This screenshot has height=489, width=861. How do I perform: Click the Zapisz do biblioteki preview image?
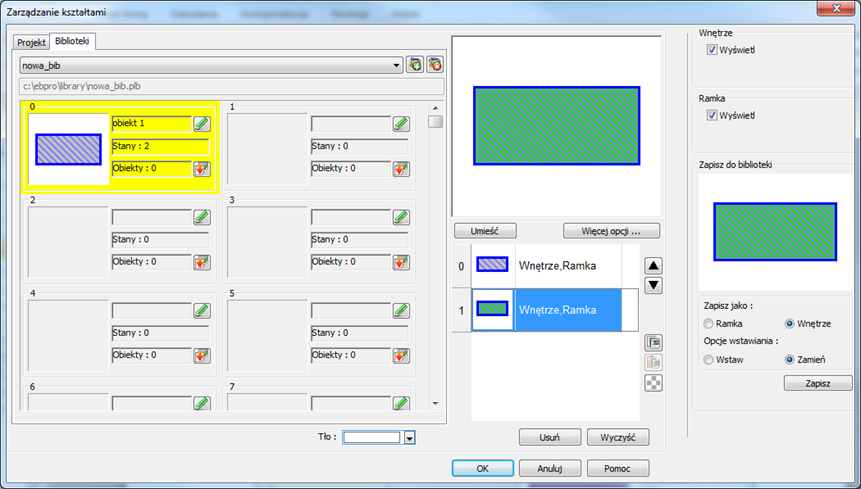(775, 232)
